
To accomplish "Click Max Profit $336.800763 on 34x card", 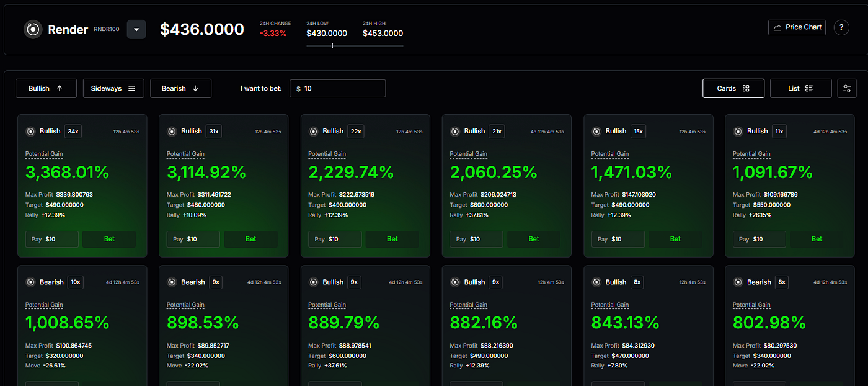I will click(59, 195).
